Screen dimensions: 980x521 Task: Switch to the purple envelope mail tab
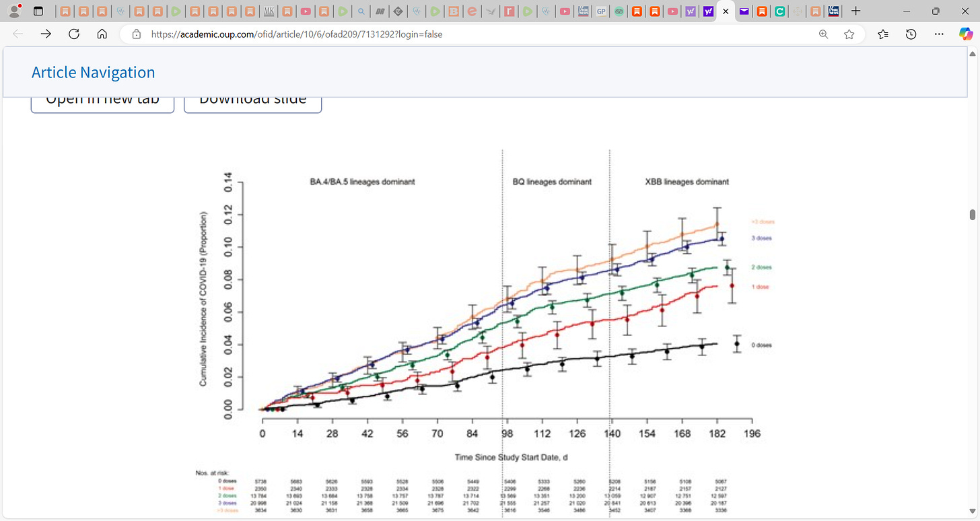click(x=744, y=11)
